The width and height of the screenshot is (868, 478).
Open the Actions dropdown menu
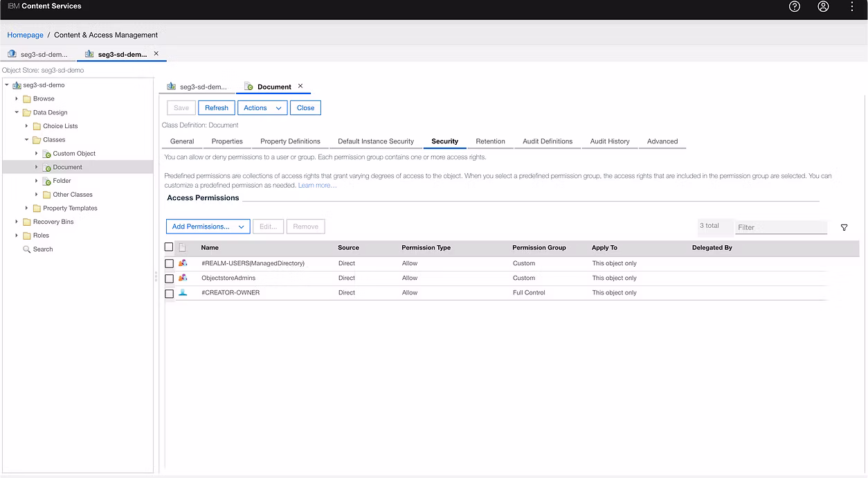tap(263, 108)
